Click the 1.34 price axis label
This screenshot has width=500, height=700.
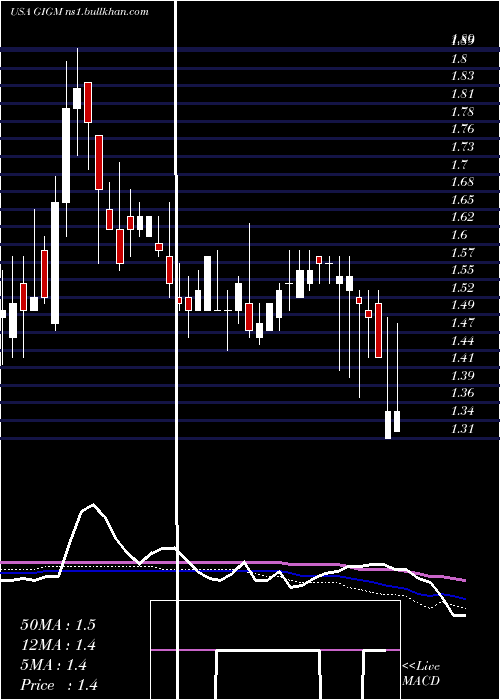pos(462,411)
